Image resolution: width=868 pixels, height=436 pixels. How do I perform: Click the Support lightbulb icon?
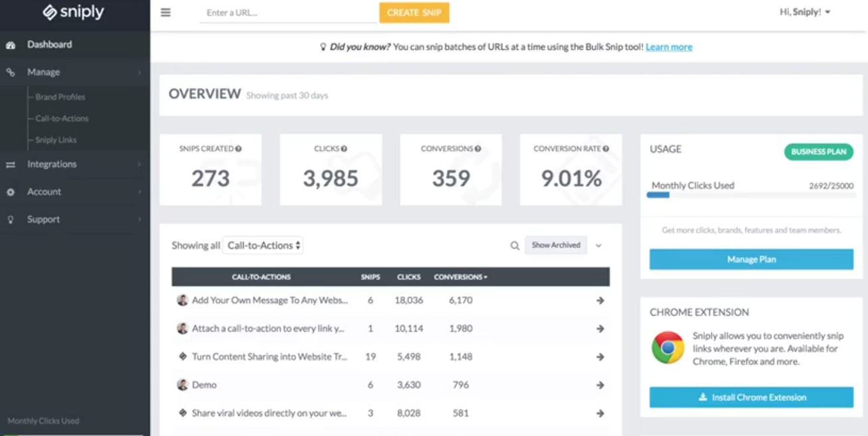click(10, 220)
